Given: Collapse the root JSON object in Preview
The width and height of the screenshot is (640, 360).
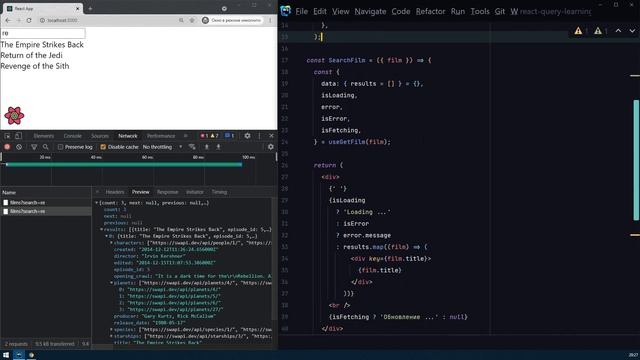Looking at the screenshot, I should [x=97, y=202].
